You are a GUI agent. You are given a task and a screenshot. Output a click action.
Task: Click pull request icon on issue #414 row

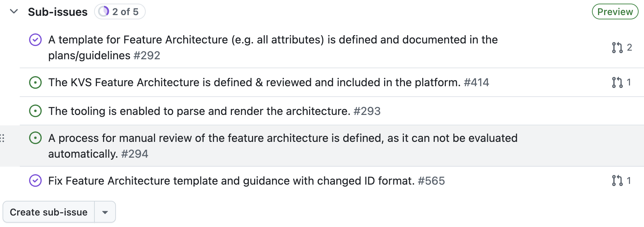pos(617,83)
